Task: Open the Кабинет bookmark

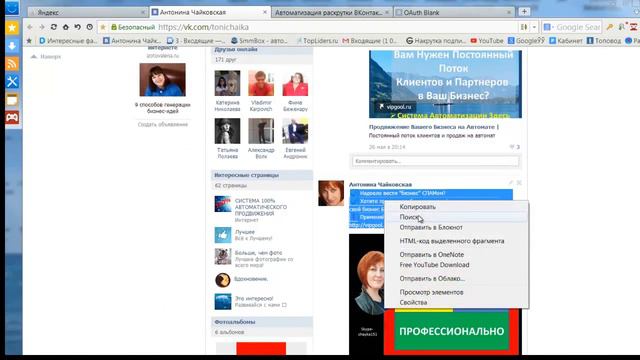Action: coord(566,40)
